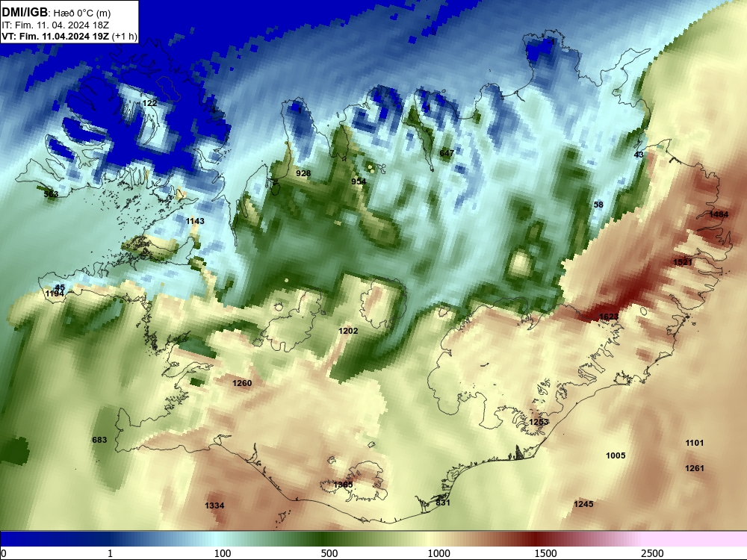Screen dimensions: 747x560
Task: Click the 683 height label
Action: pyautogui.click(x=99, y=440)
